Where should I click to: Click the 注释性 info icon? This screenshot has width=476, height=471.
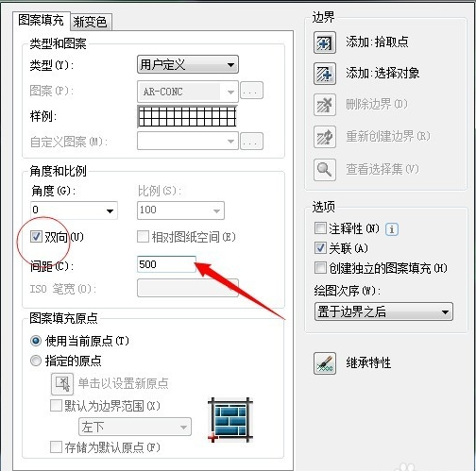392,229
